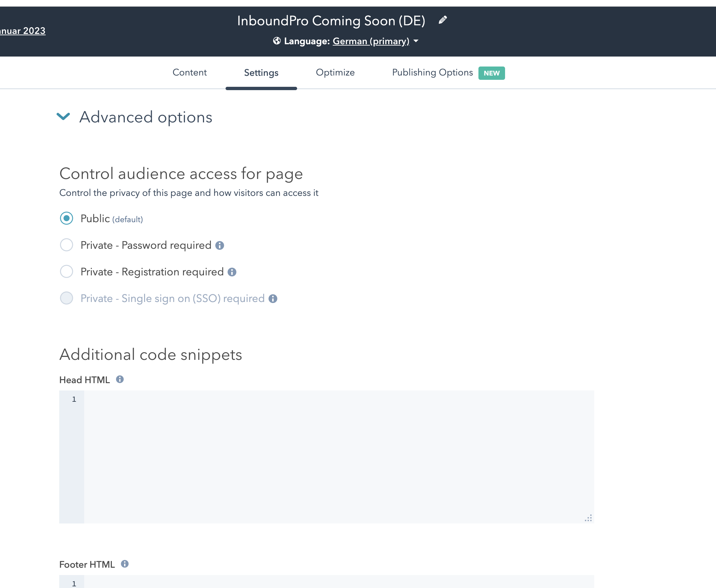Open the tooltip for Private - Password required

(220, 245)
